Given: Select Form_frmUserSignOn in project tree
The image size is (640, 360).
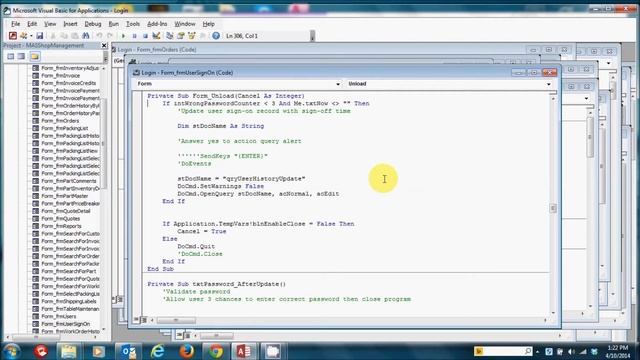Looking at the screenshot, I should (x=65, y=324).
